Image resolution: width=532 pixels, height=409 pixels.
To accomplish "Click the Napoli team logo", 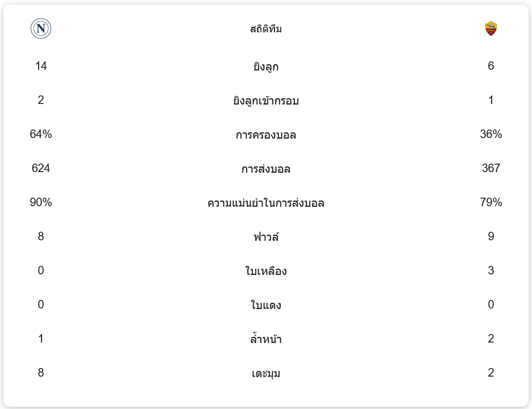I will pos(41,28).
